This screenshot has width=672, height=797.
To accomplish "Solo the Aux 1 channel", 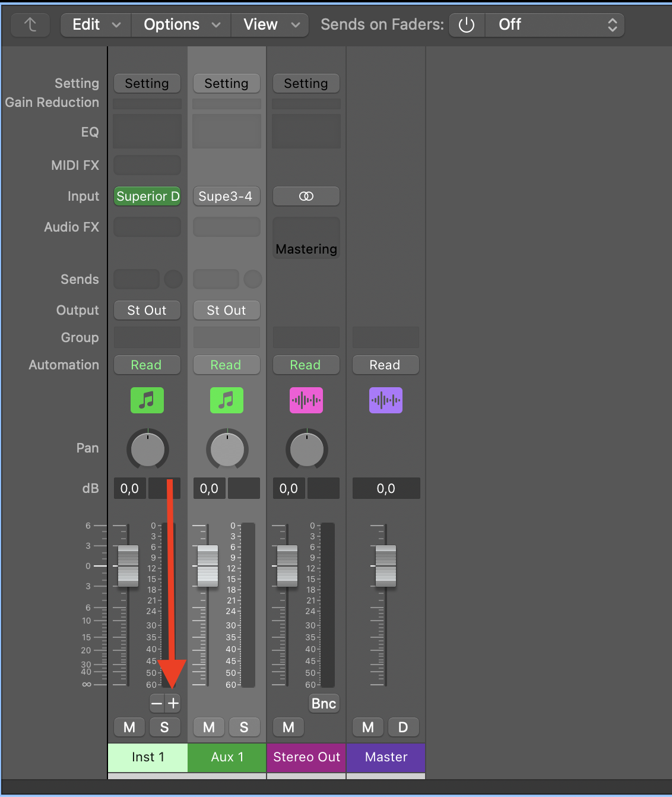I will tap(244, 727).
